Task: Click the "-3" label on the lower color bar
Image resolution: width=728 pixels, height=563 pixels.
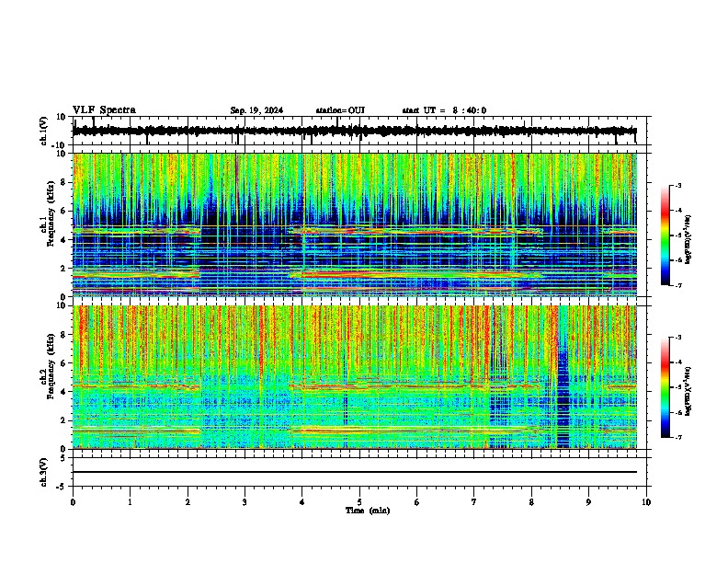Action: coord(677,338)
